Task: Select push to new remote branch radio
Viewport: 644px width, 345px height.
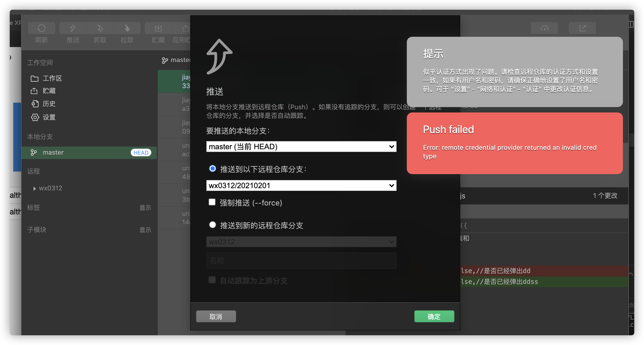Action: pyautogui.click(x=213, y=225)
